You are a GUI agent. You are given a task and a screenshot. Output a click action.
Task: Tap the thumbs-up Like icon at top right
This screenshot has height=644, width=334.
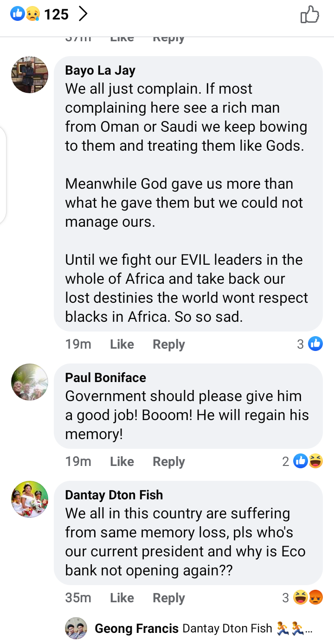coord(310,14)
